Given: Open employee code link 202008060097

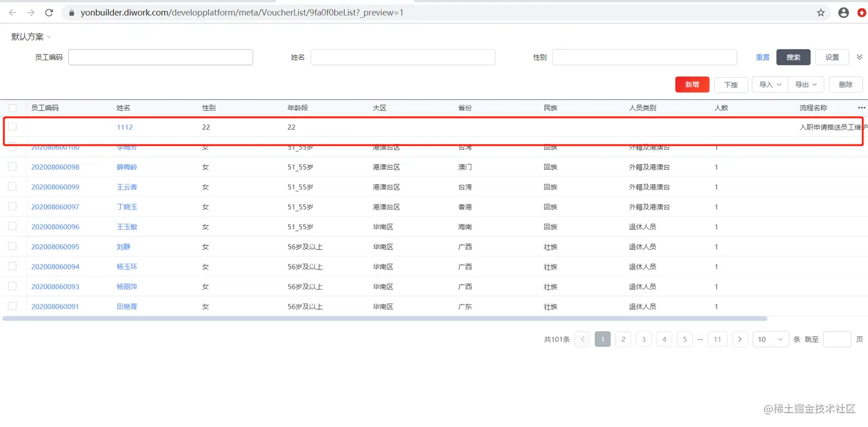Looking at the screenshot, I should 55,207.
